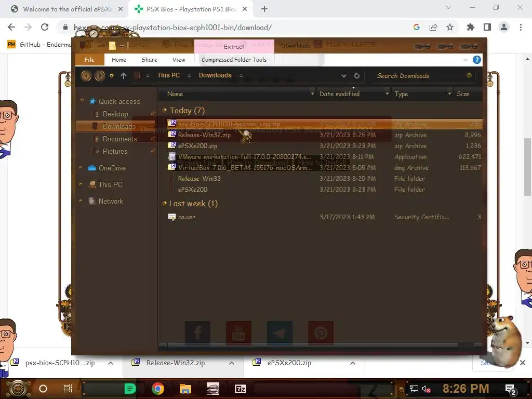
Task: Close the PSX Bios tab
Action: pyautogui.click(x=245, y=9)
